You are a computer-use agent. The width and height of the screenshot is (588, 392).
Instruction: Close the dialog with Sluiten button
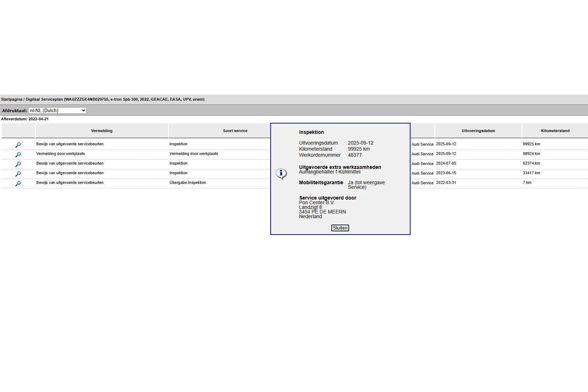pos(340,228)
